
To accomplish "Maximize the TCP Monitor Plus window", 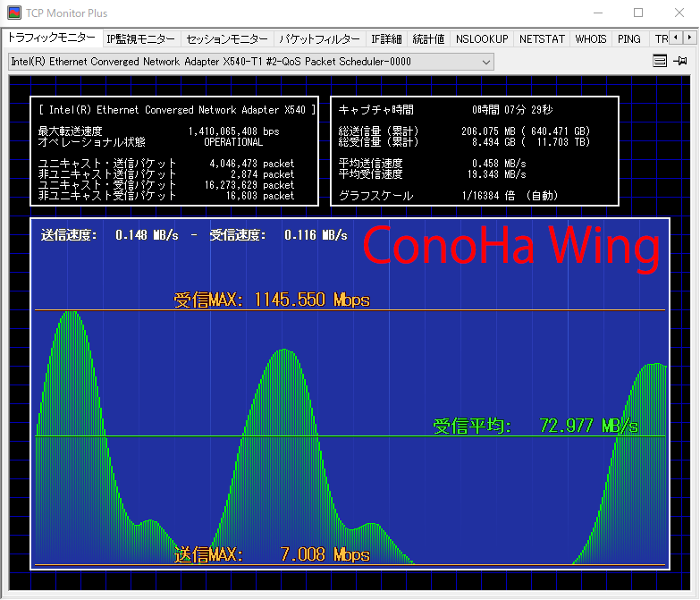I will click(x=638, y=13).
